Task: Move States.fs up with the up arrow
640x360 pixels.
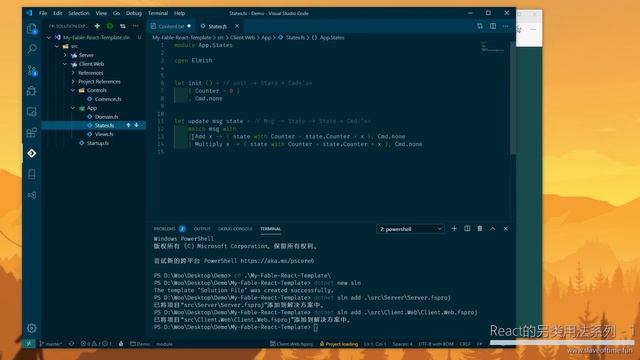Action: [x=128, y=125]
